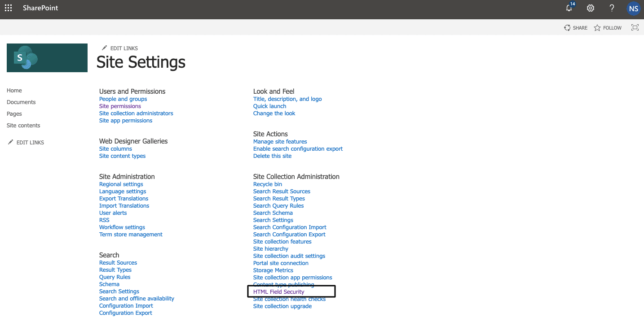Open Site collection administrators link
The image size is (644, 322).
[136, 113]
